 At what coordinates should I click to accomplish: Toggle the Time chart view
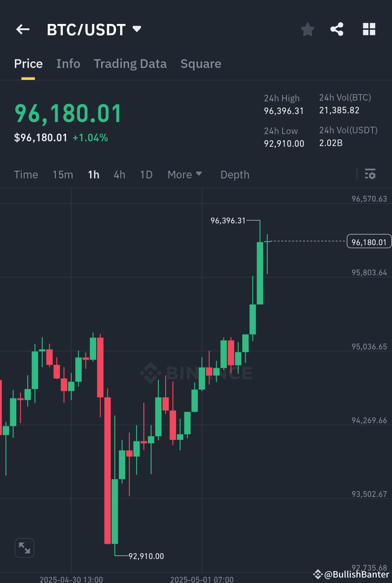[26, 175]
